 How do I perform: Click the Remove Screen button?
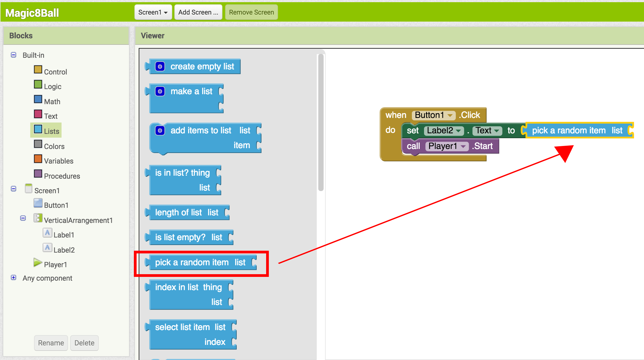coord(251,12)
